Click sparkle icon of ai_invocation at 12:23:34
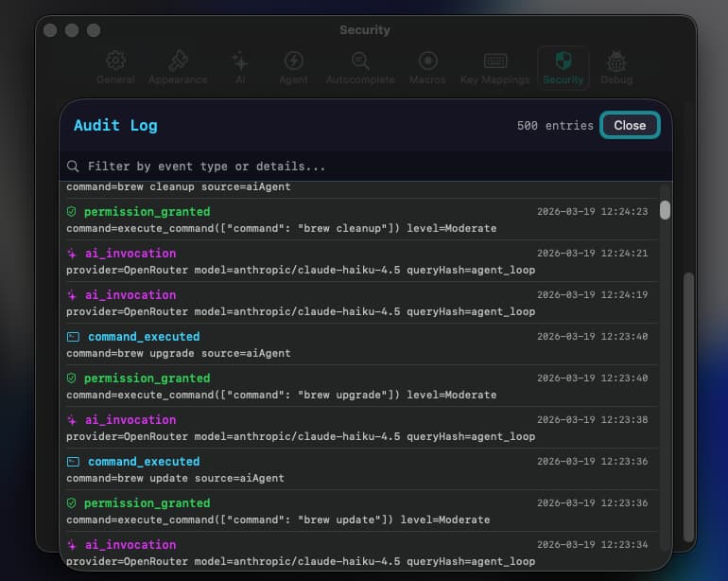This screenshot has height=581, width=728. pyautogui.click(x=72, y=545)
